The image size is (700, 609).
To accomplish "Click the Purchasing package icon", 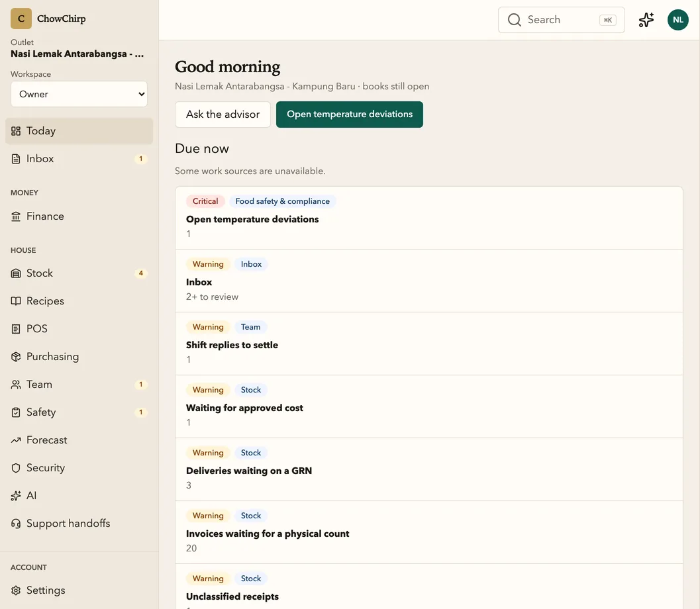I will (x=16, y=357).
